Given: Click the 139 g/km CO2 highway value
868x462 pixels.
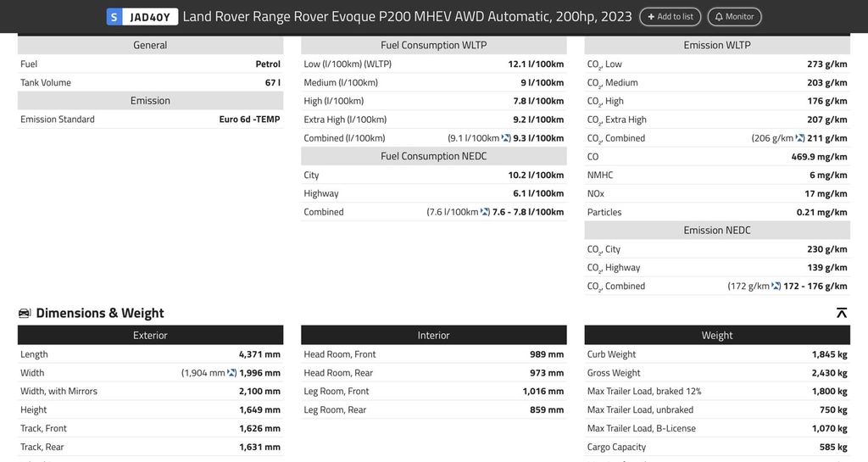Looking at the screenshot, I should (x=827, y=267).
